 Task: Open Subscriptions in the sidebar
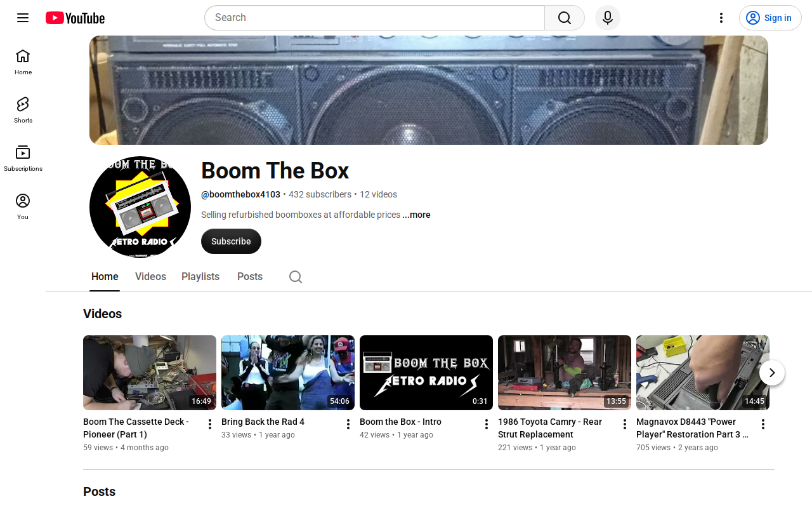(23, 159)
